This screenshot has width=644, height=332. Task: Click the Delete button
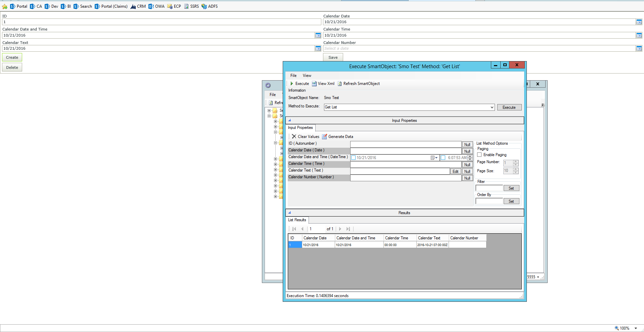coord(12,67)
